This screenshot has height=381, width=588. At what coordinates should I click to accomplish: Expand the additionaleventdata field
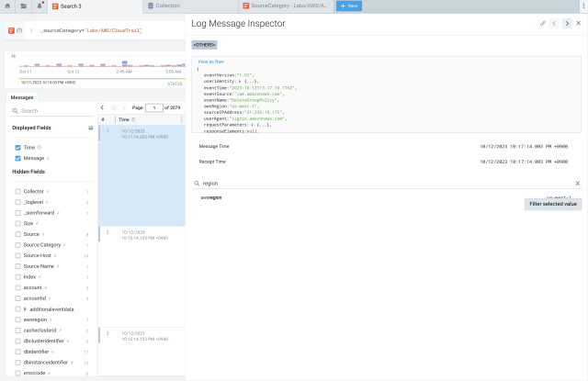tap(25, 309)
